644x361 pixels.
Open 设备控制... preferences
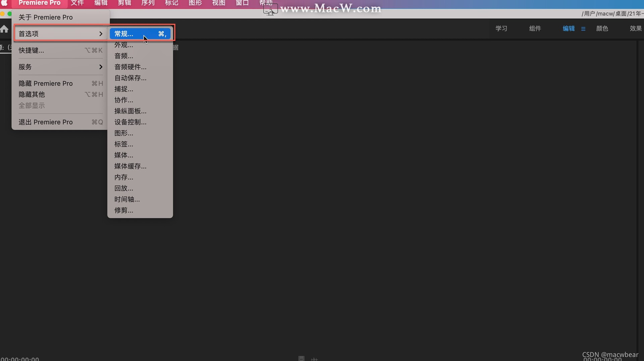[x=140, y=122]
